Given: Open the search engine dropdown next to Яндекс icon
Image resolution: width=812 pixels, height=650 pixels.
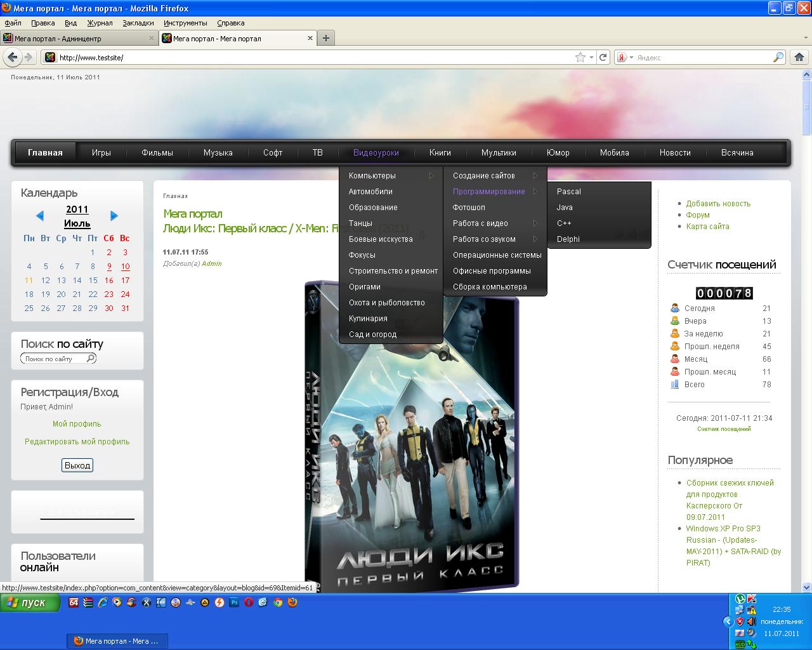Looking at the screenshot, I should point(631,57).
